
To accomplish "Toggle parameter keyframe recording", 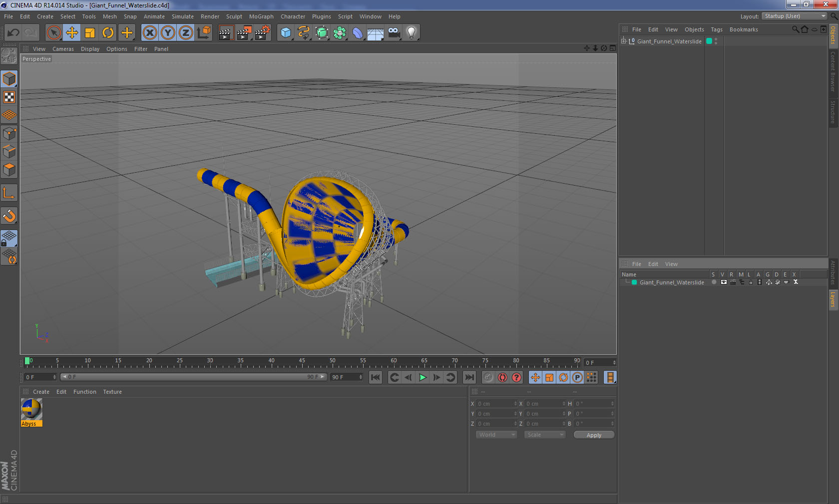I will click(x=577, y=377).
